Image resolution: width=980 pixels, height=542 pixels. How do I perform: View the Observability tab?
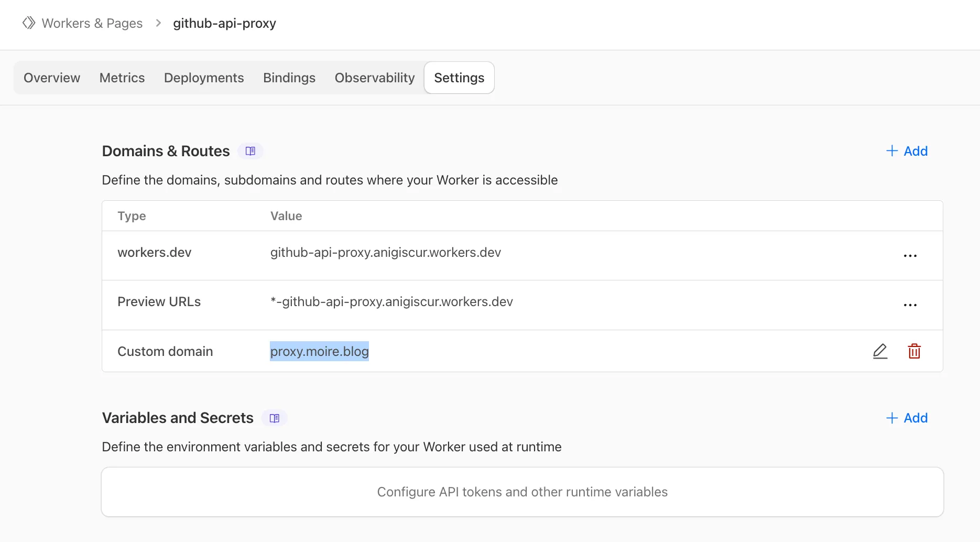click(375, 78)
